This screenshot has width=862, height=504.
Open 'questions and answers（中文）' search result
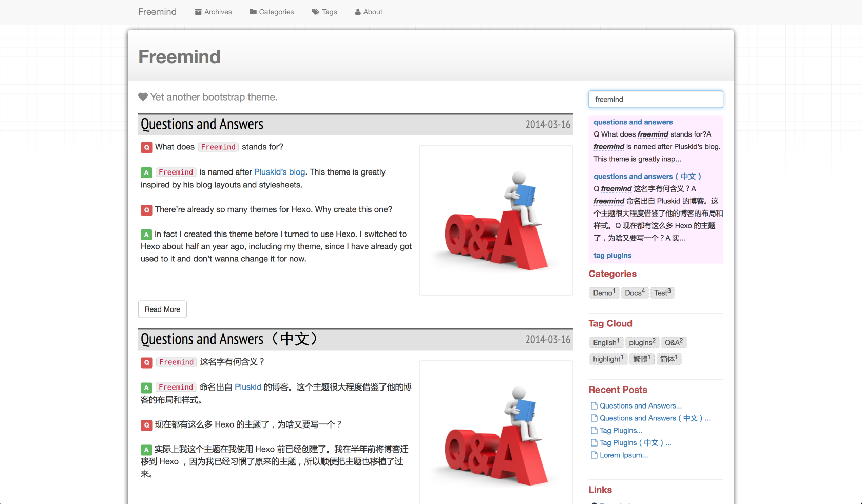tap(647, 177)
